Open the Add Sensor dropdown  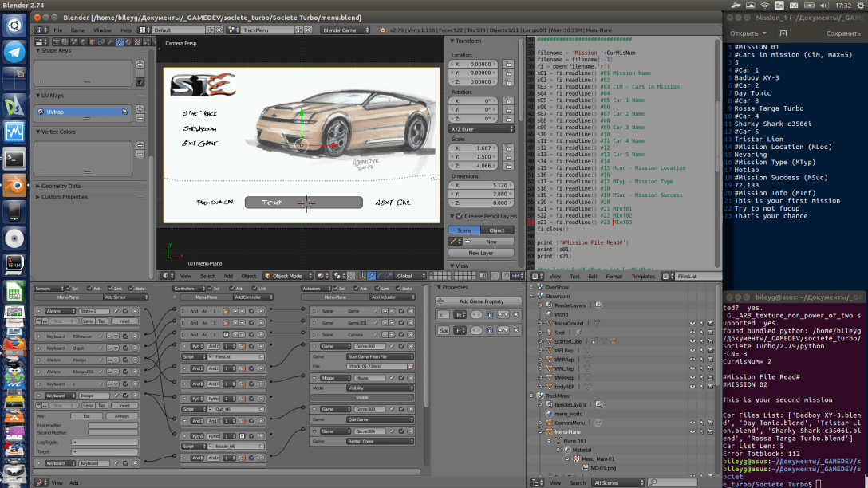point(126,297)
